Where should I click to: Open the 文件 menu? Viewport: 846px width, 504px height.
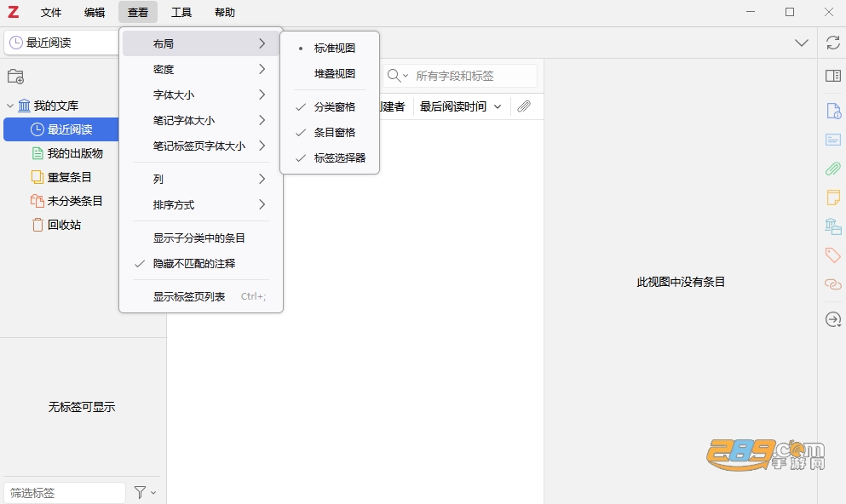click(x=51, y=12)
